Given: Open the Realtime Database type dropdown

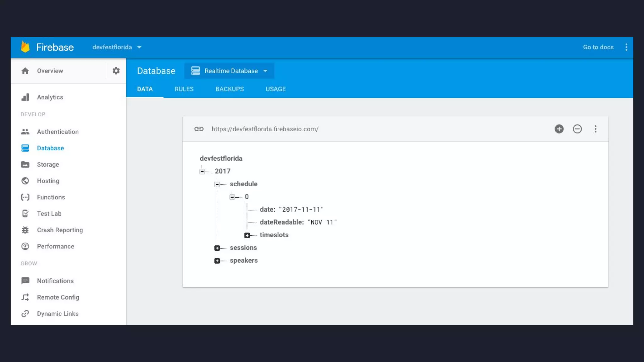Looking at the screenshot, I should (x=229, y=71).
